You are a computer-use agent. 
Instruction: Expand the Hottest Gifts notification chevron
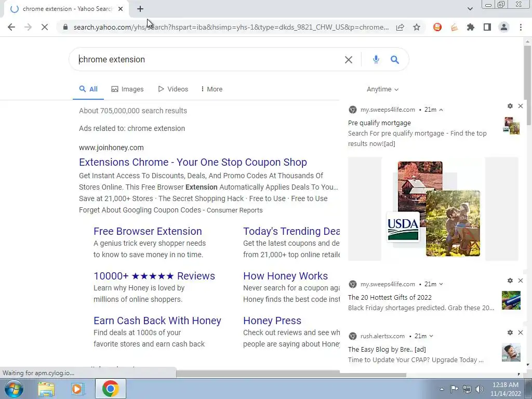[x=441, y=284]
